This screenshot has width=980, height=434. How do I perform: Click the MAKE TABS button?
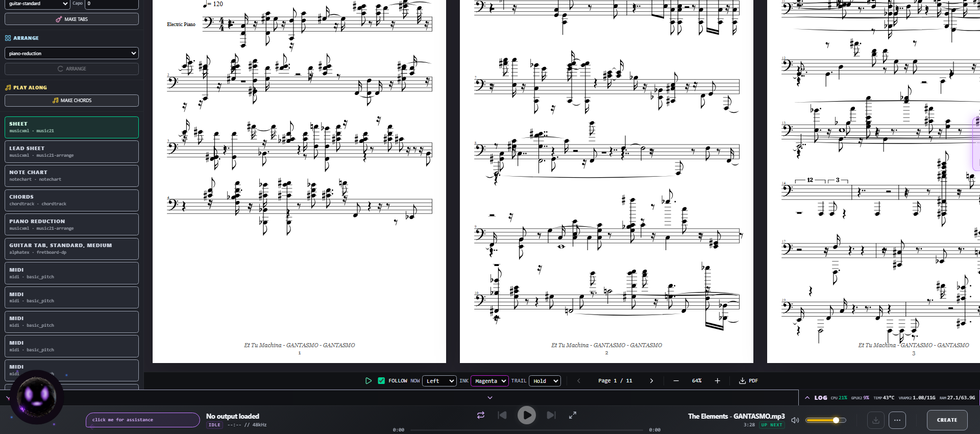[71, 19]
